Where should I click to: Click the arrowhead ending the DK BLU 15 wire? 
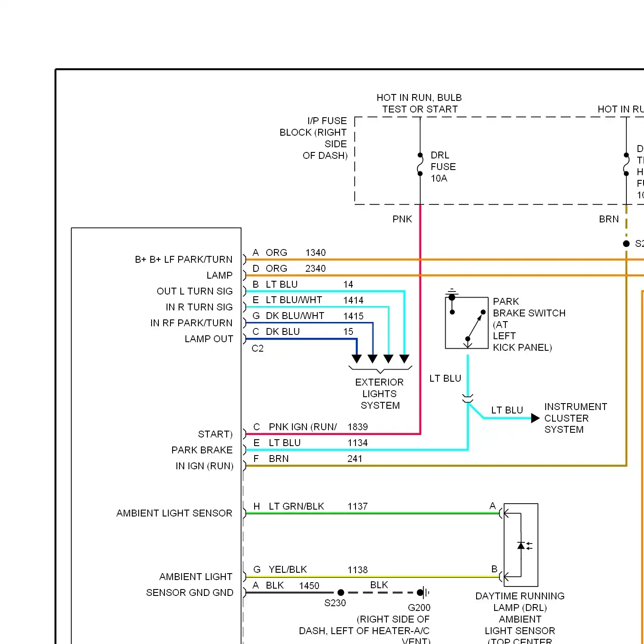pos(356,359)
